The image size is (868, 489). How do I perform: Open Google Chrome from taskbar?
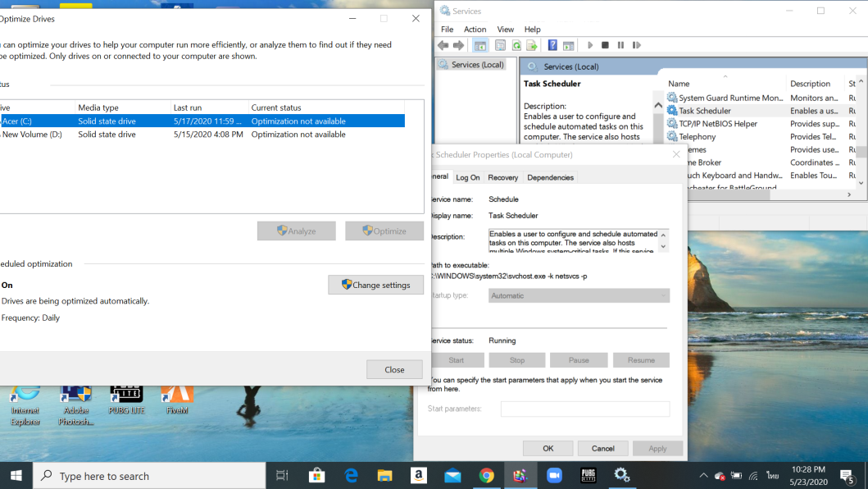(x=487, y=476)
